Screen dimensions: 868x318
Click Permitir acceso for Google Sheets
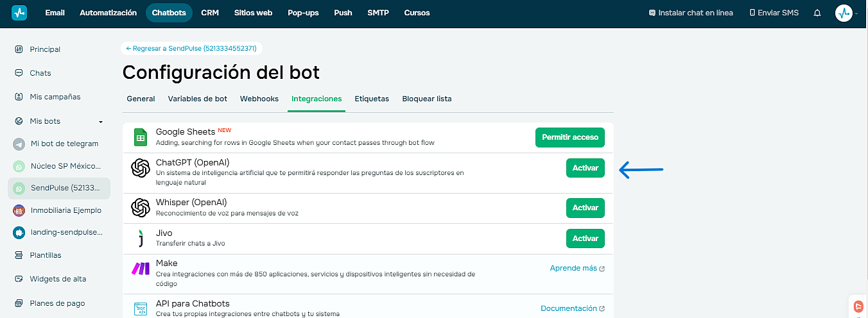point(570,137)
